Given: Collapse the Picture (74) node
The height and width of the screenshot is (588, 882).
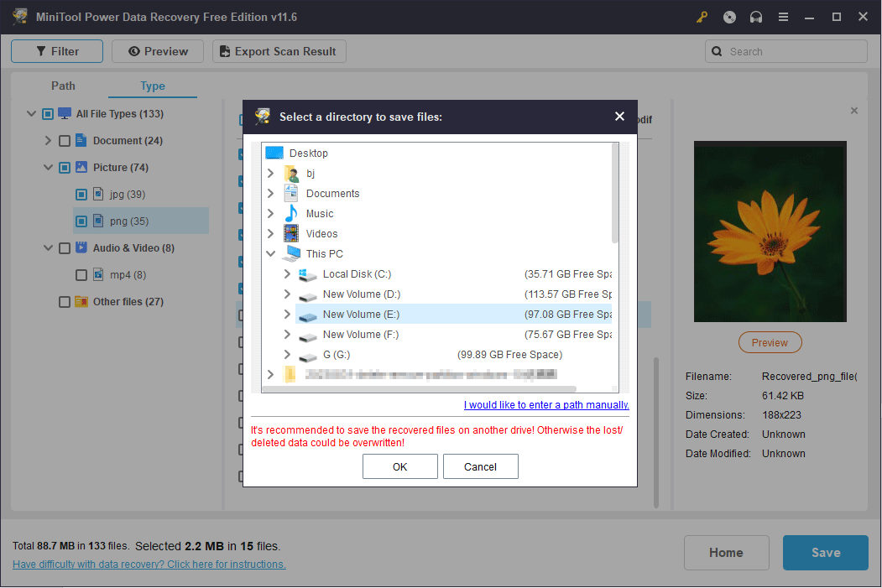Looking at the screenshot, I should [49, 168].
